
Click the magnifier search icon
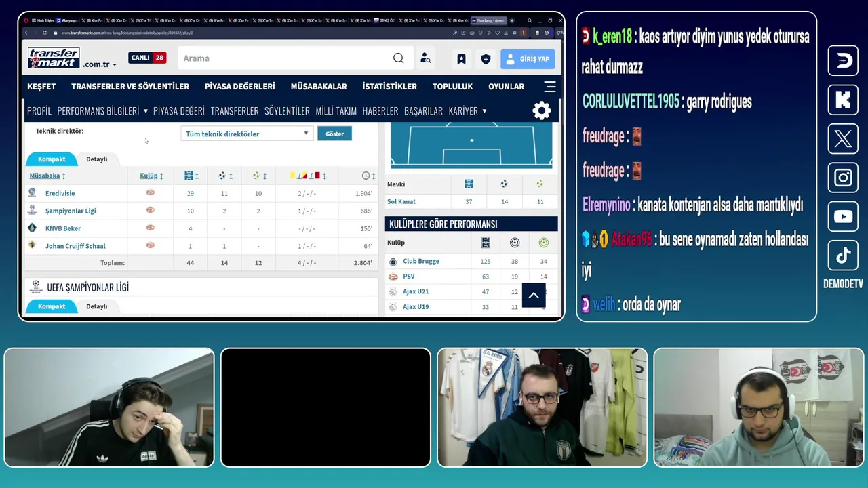point(399,58)
